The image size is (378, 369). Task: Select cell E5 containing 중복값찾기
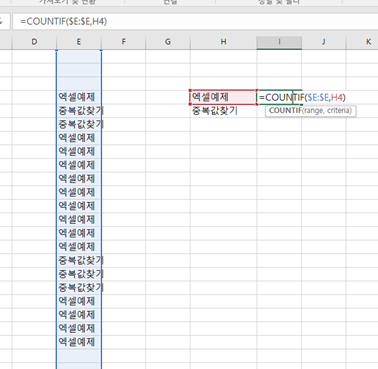[79, 111]
